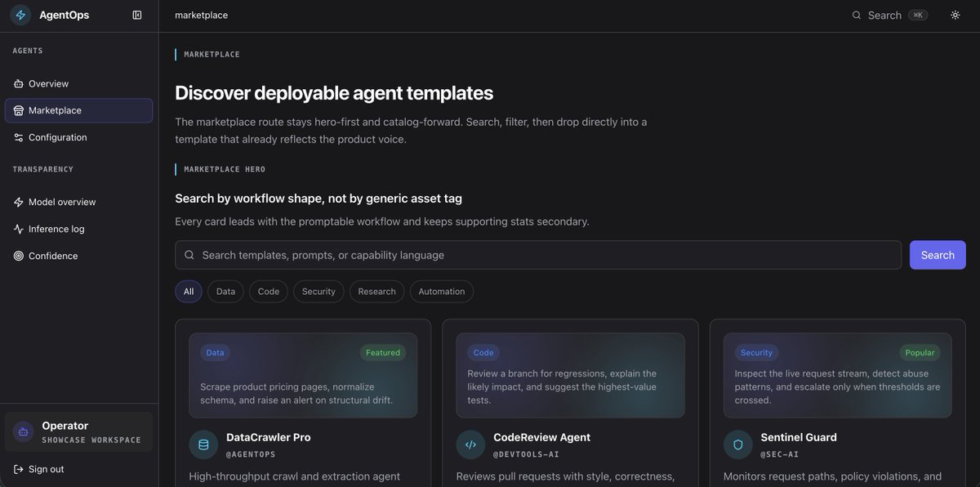Open the Sentinel Guard card preview
The width and height of the screenshot is (980, 487).
(x=838, y=375)
